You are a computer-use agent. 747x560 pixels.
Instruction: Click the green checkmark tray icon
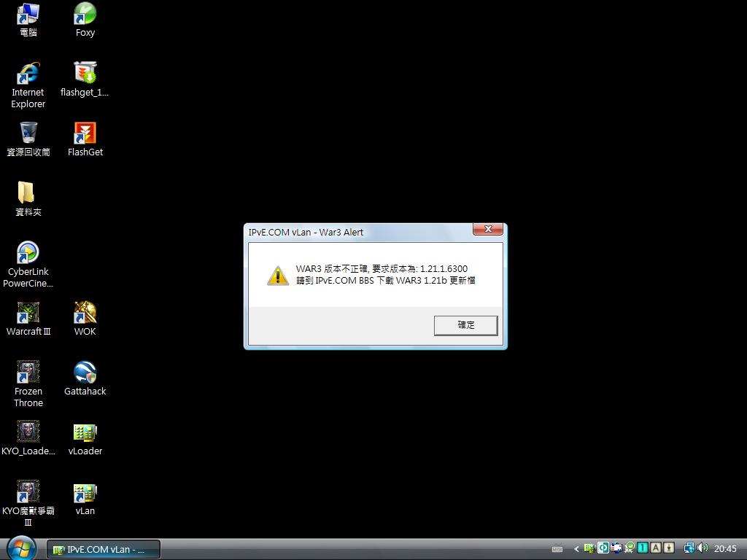[630, 548]
